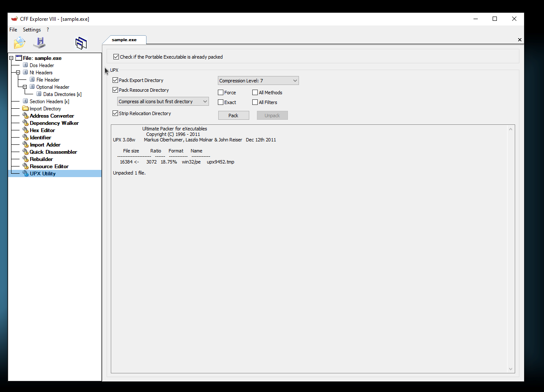Click the Quick Disassembler tool icon
544x392 pixels.
pyautogui.click(x=25, y=152)
